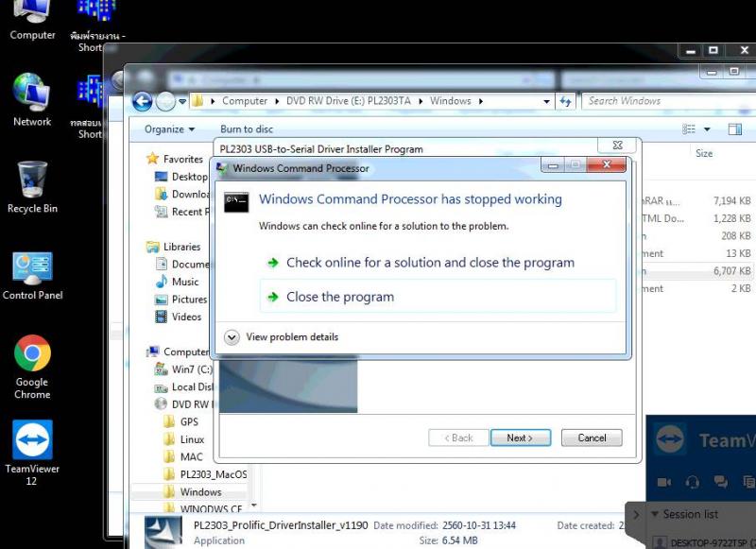
Task: Open the GPS folder in tree
Action: point(180,421)
